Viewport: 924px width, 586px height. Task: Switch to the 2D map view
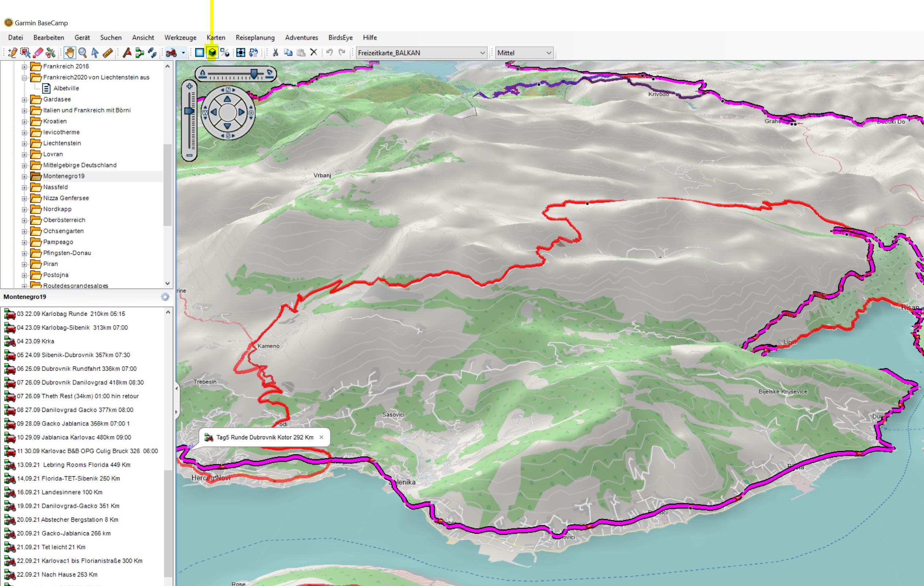(199, 53)
